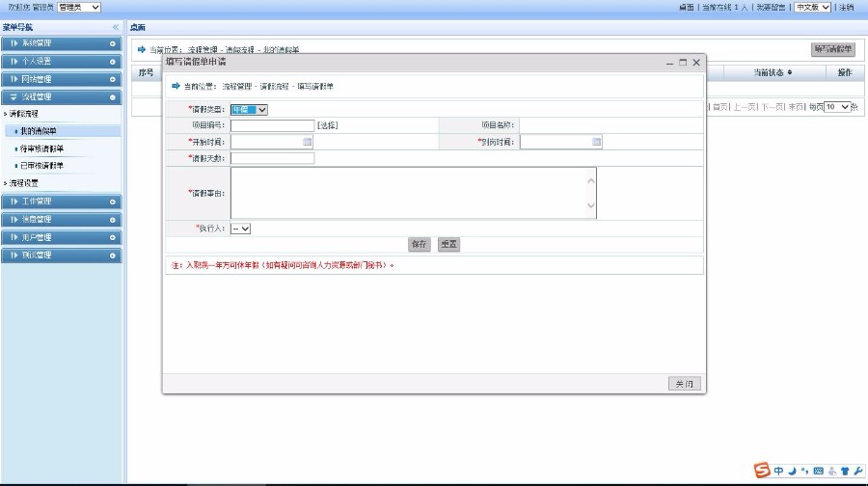The height and width of the screenshot is (486, 868).
Task: Go to 首页 in the pagination
Action: [x=720, y=107]
